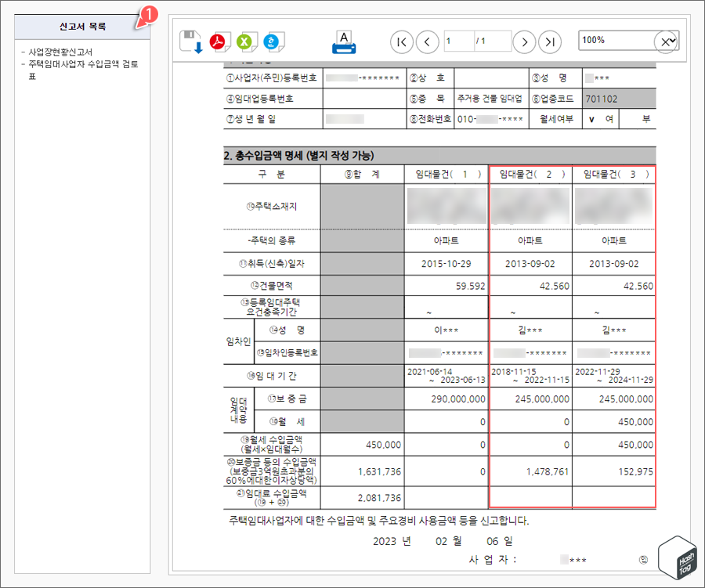Click the total rental income 2,081,736
Viewport: 705px width, 588px height.
click(x=379, y=498)
